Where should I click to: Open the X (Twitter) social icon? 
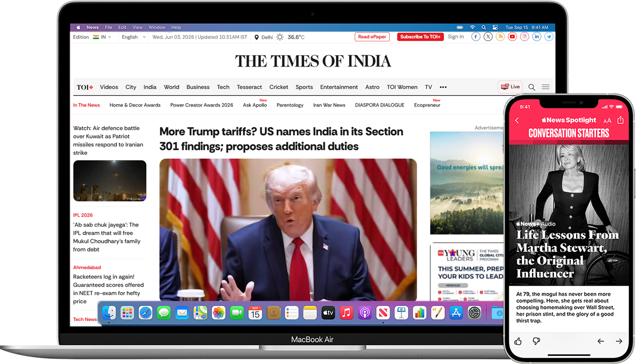coord(488,37)
